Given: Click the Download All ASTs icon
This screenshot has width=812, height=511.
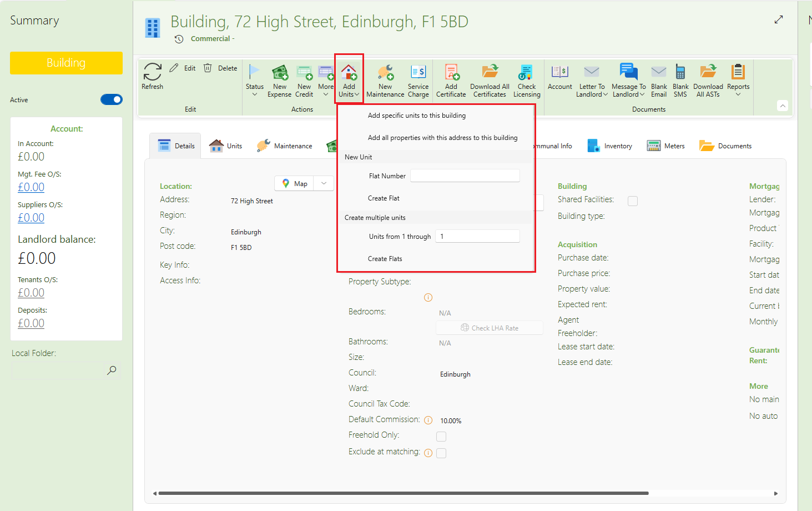Looking at the screenshot, I should (708, 72).
